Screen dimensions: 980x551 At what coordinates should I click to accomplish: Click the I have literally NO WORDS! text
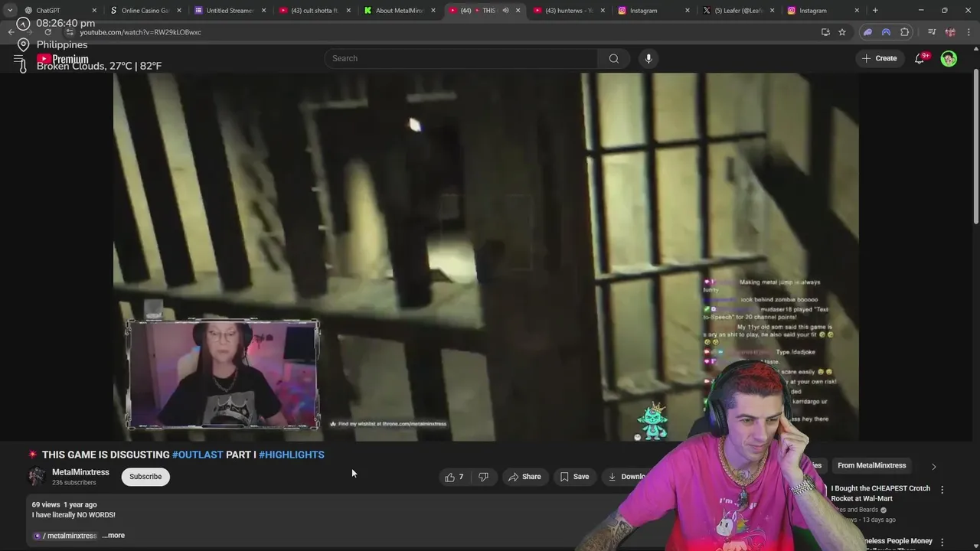coord(73,515)
